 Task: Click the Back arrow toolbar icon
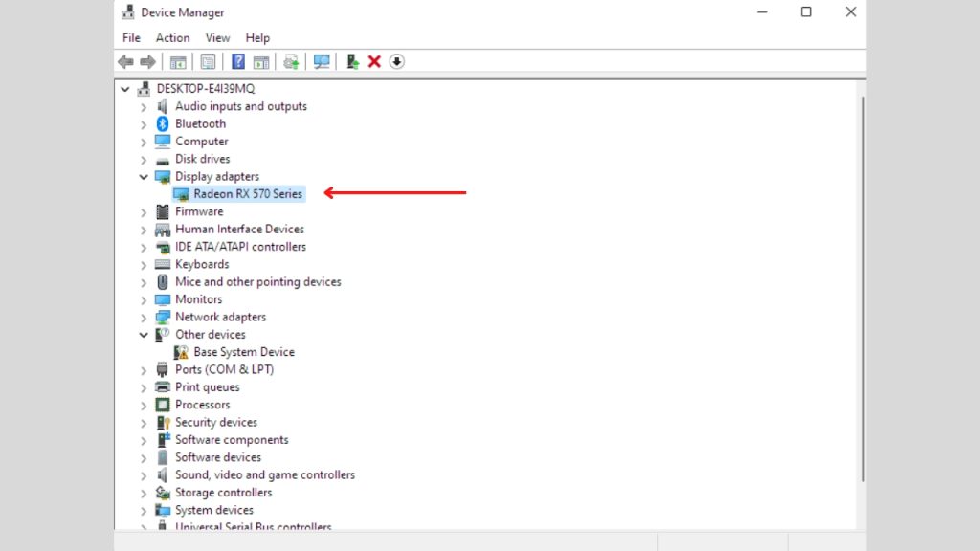[x=125, y=62]
